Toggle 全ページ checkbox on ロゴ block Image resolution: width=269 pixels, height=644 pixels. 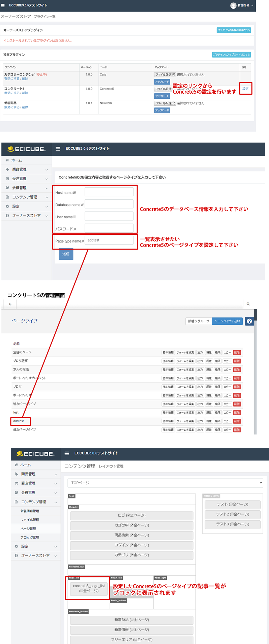coord(128,515)
